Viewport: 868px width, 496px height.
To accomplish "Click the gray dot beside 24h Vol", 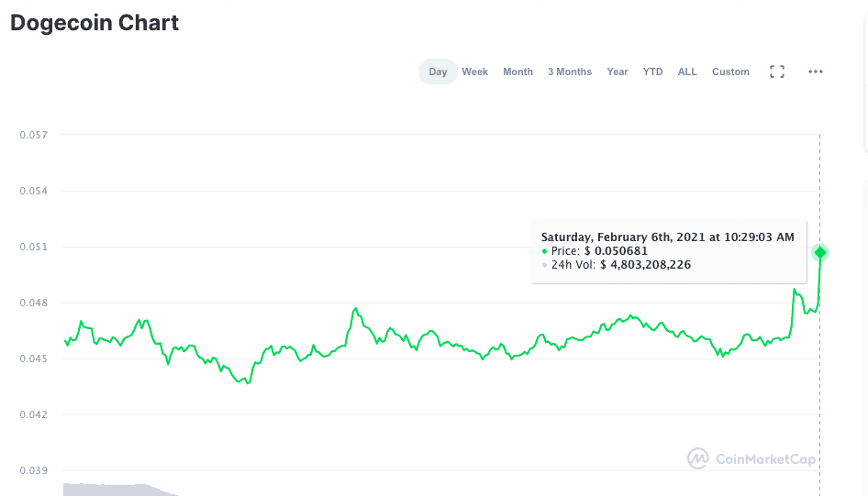I will [x=545, y=265].
